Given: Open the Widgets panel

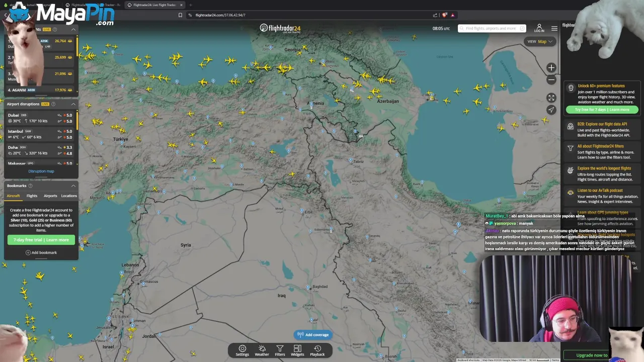Looking at the screenshot, I should tap(297, 350).
